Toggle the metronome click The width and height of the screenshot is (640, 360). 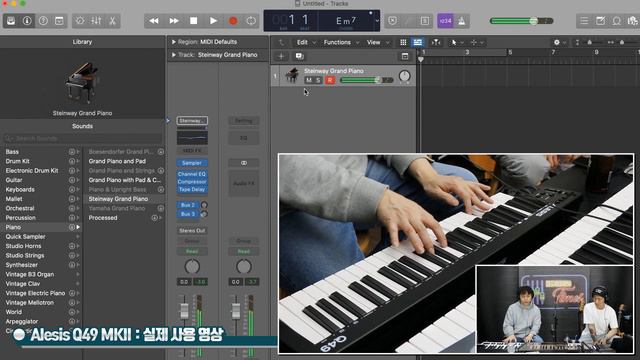pyautogui.click(x=462, y=21)
